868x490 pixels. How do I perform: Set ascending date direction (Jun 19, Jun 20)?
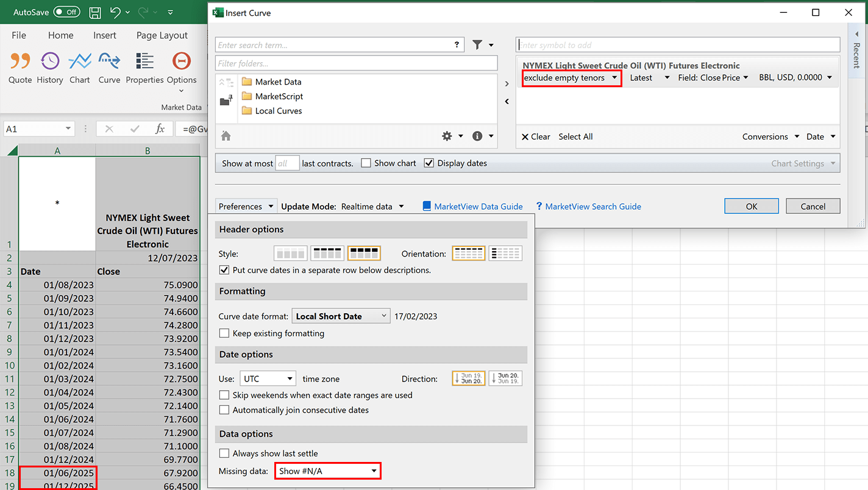(x=469, y=378)
